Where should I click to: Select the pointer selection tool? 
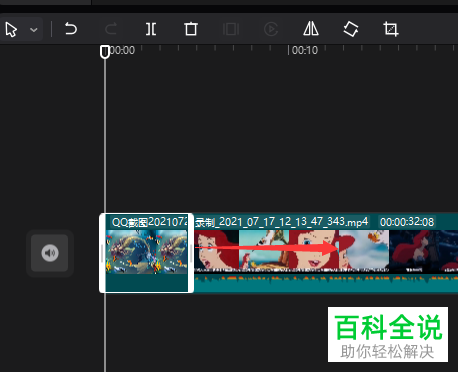click(x=11, y=30)
